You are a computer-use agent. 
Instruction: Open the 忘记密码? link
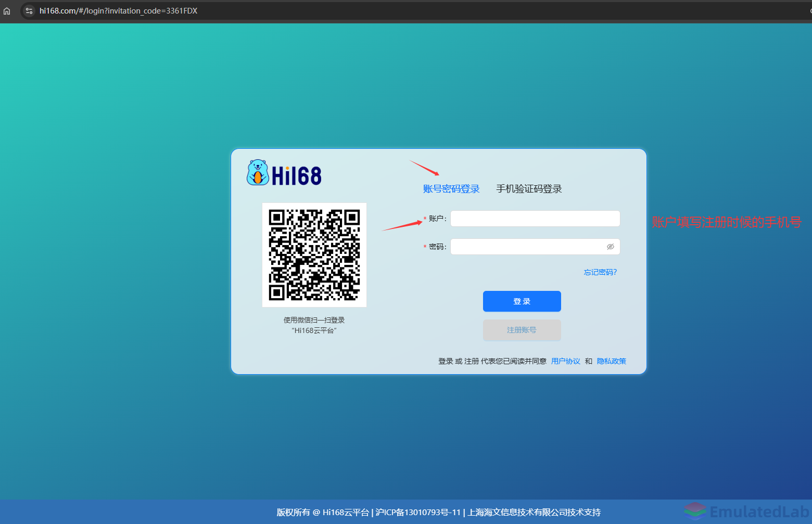point(600,272)
